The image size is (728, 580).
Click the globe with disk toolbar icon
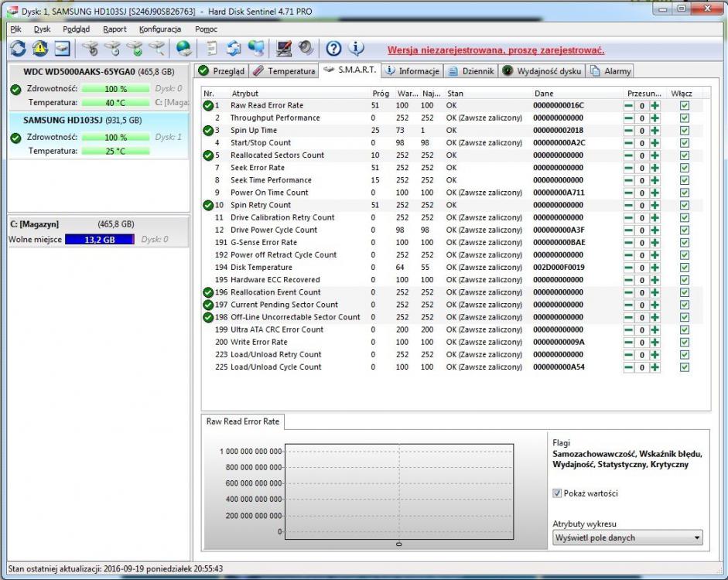[184, 48]
